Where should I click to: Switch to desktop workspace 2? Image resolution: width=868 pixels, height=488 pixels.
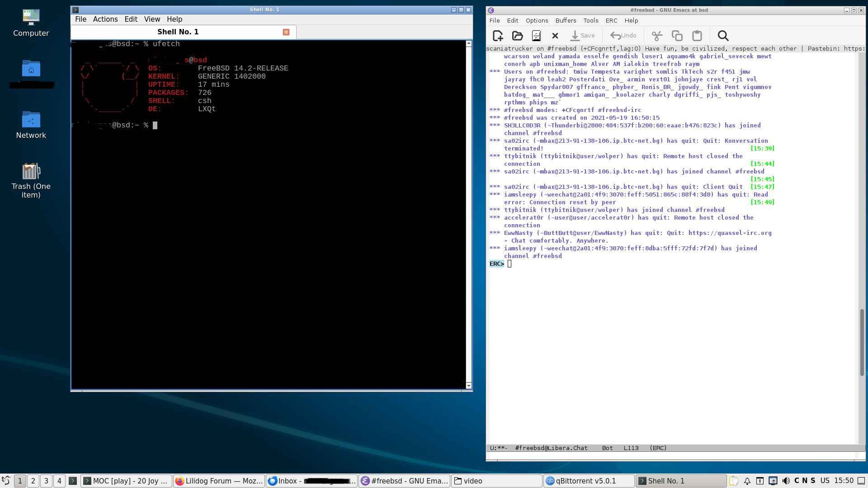click(33, 481)
